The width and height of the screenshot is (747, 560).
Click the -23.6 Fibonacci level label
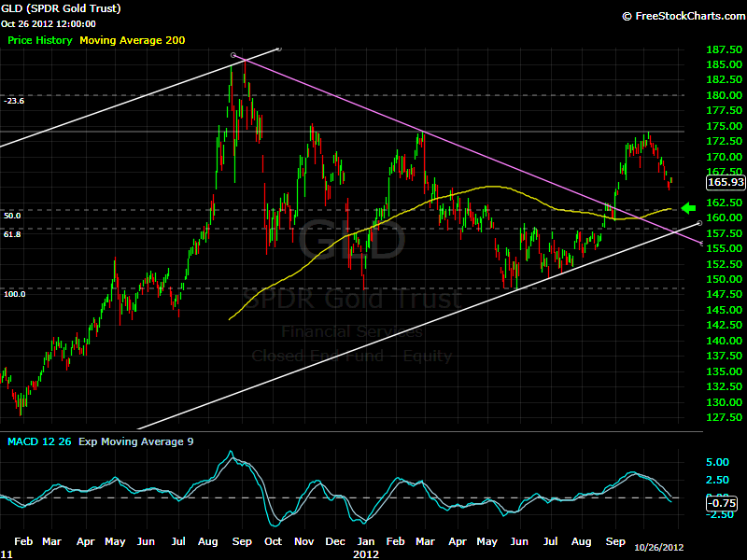[14, 101]
